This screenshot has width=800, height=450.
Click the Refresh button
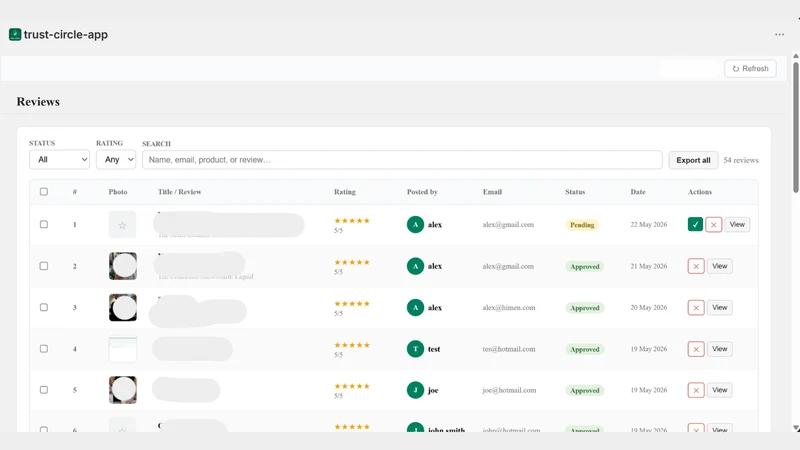pyautogui.click(x=750, y=68)
